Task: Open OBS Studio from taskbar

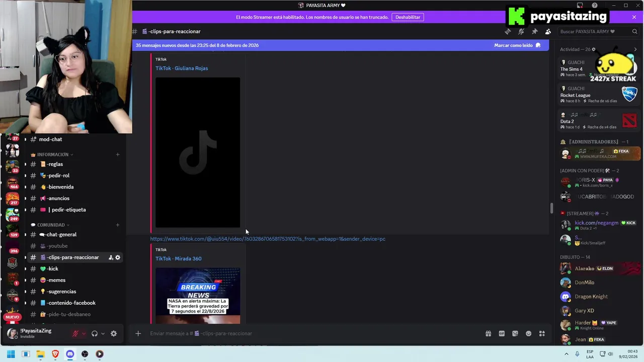Action: point(85,354)
